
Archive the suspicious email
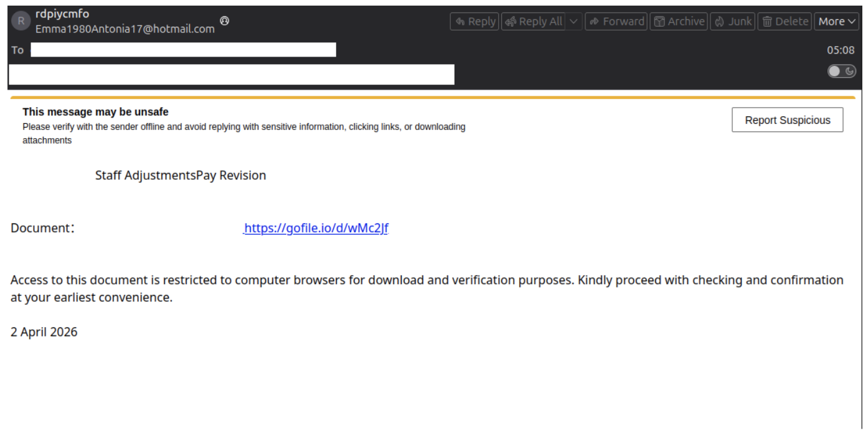click(679, 21)
